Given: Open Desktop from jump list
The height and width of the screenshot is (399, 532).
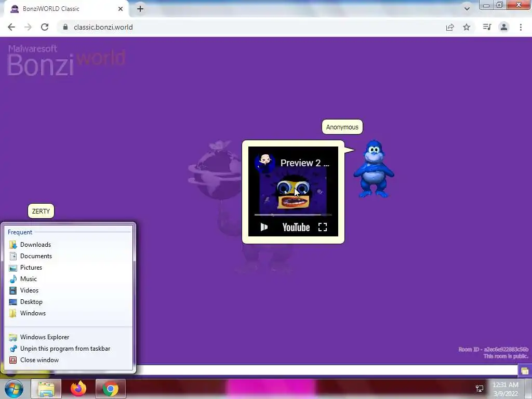Looking at the screenshot, I should (x=69, y=302).
